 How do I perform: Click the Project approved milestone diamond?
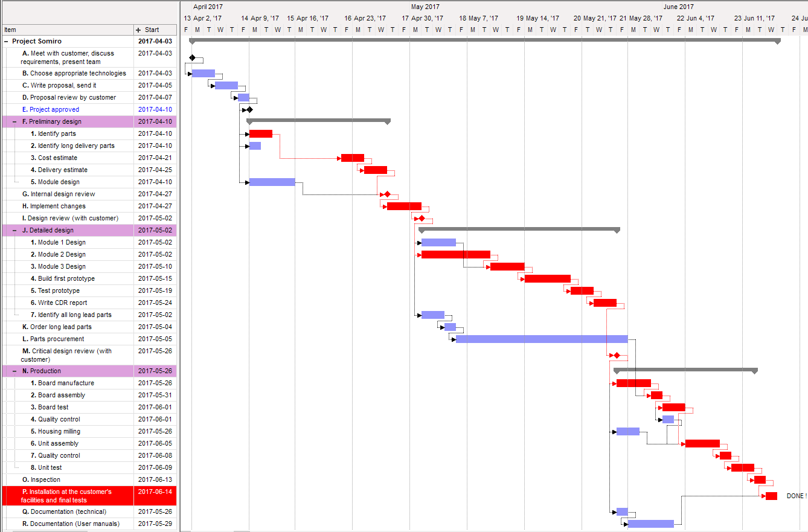pyautogui.click(x=249, y=109)
